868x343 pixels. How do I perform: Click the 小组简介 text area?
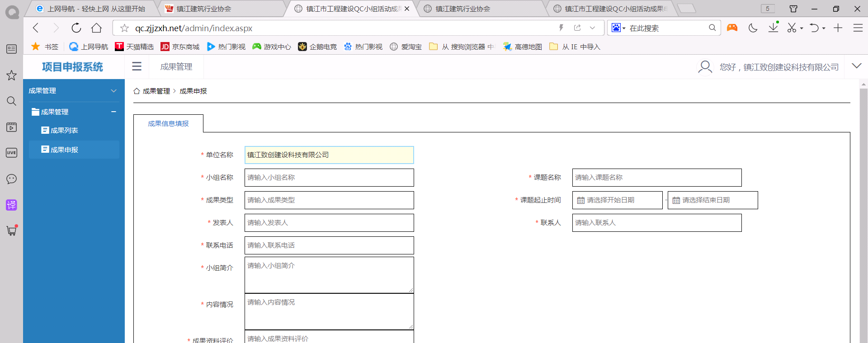click(329, 275)
